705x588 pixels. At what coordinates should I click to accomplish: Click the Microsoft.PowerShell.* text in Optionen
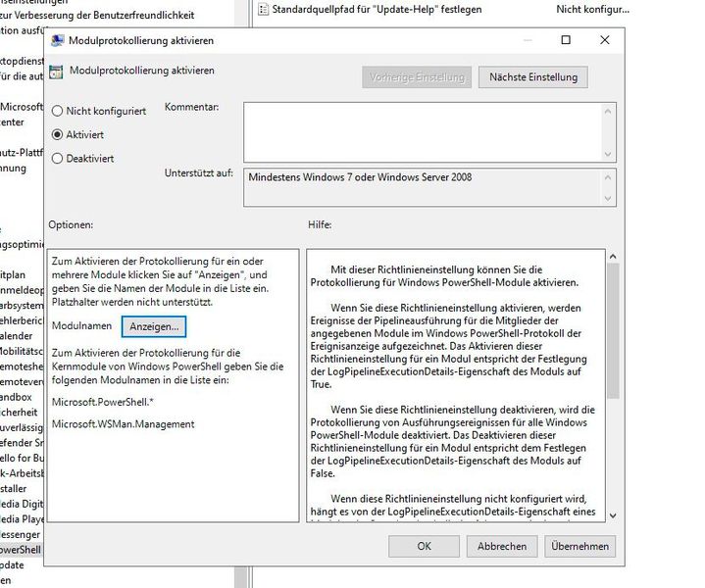[103, 402]
